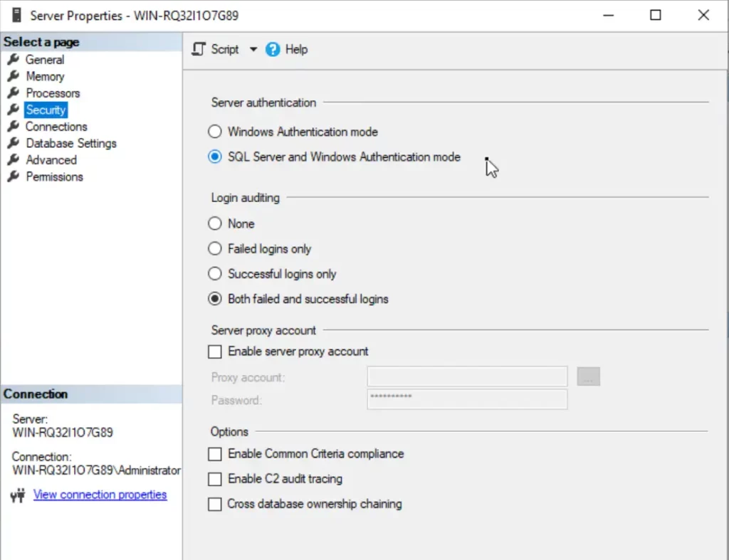
Task: Click the wrench icon beside Connections
Action: [13, 127]
